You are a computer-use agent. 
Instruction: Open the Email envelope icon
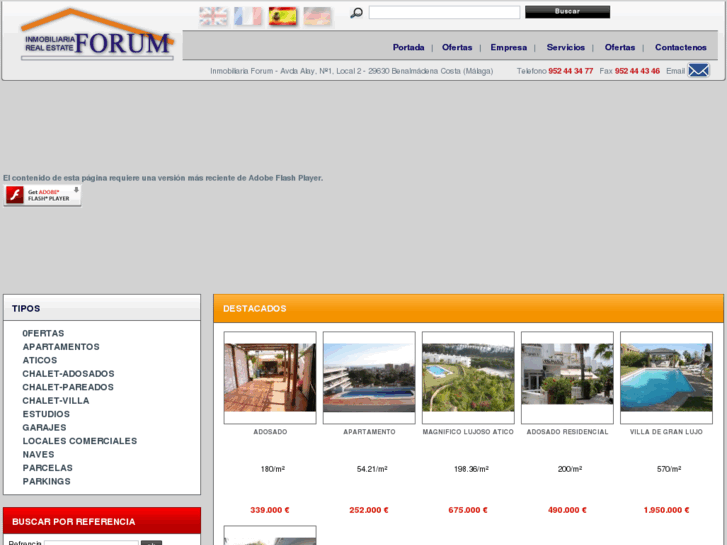pyautogui.click(x=698, y=71)
